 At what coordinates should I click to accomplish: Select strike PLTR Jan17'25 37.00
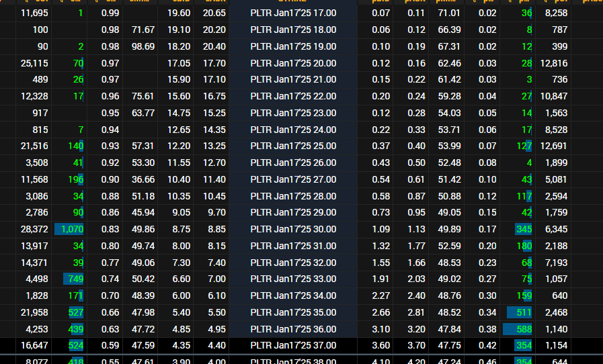(293, 346)
